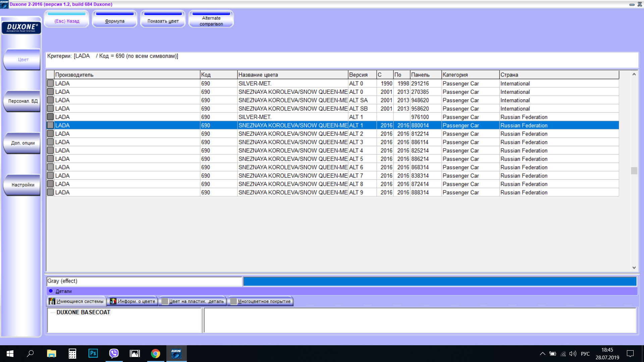644x362 pixels.
Task: Switch to Duxone app in taskbar
Action: pos(176,354)
